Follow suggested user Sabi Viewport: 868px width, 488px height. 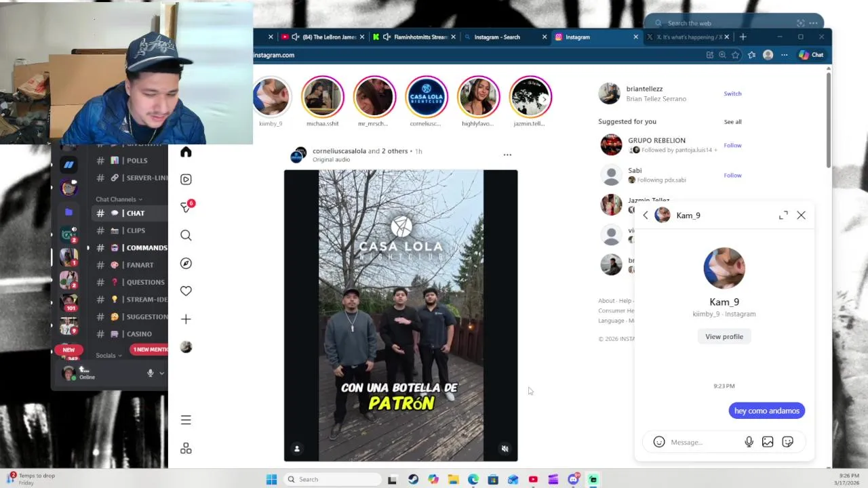(732, 175)
